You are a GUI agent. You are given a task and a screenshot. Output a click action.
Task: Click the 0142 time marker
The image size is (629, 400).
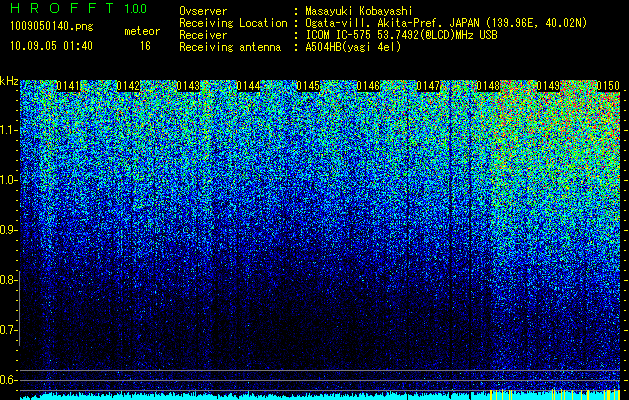(x=128, y=85)
